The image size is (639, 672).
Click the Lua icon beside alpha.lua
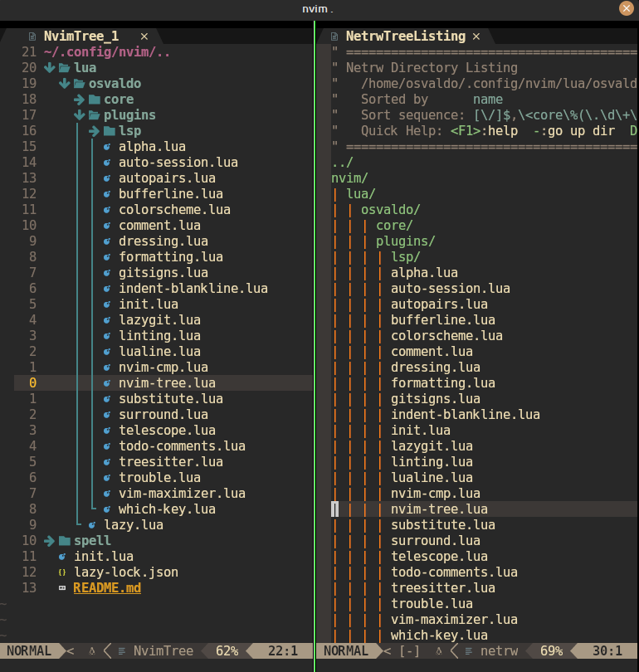(107, 147)
